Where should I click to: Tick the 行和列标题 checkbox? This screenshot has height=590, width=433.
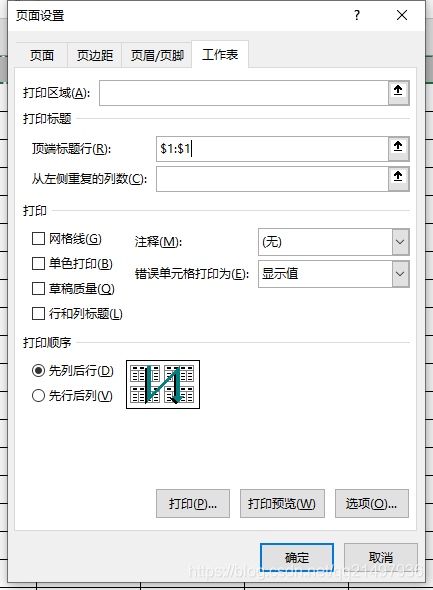[x=38, y=313]
